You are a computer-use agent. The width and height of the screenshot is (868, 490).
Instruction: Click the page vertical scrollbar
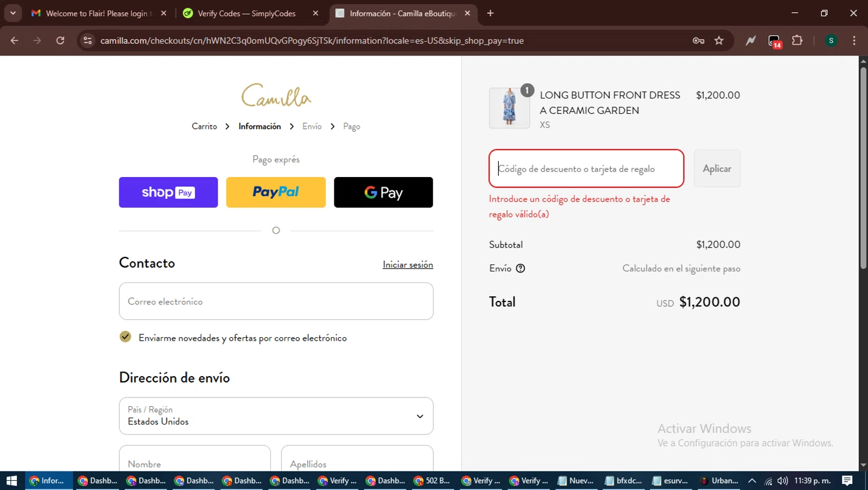coord(863,168)
